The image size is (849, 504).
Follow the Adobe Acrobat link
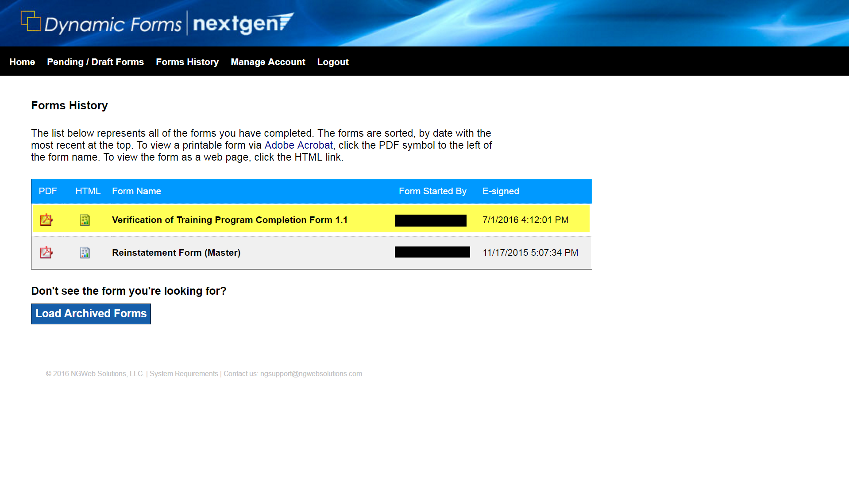click(x=298, y=145)
